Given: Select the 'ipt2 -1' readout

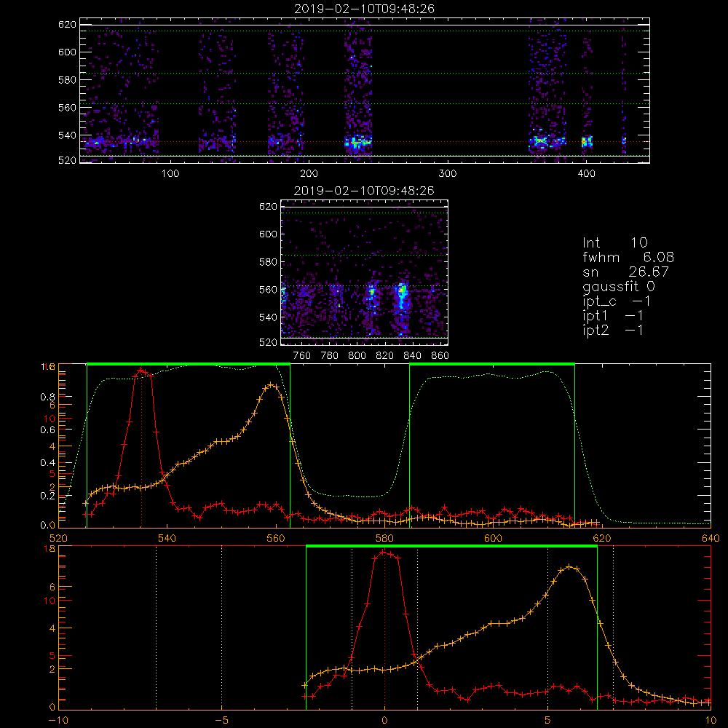Looking at the screenshot, I should (613, 330).
